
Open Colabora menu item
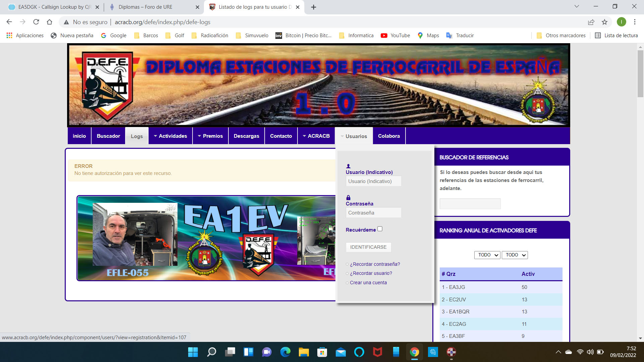pos(389,136)
